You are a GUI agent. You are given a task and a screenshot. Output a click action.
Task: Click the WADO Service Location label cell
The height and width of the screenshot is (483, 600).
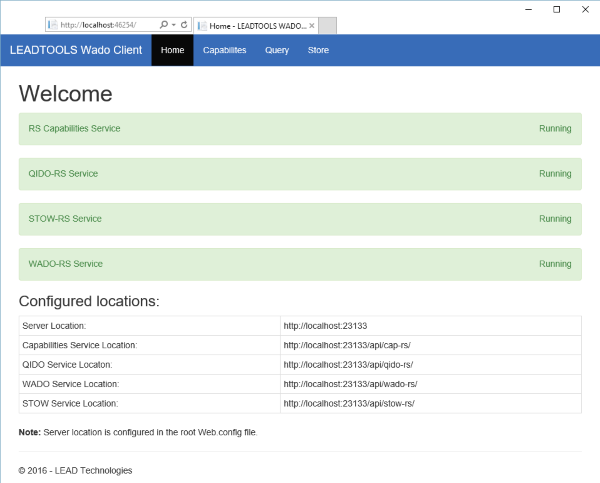pos(150,384)
